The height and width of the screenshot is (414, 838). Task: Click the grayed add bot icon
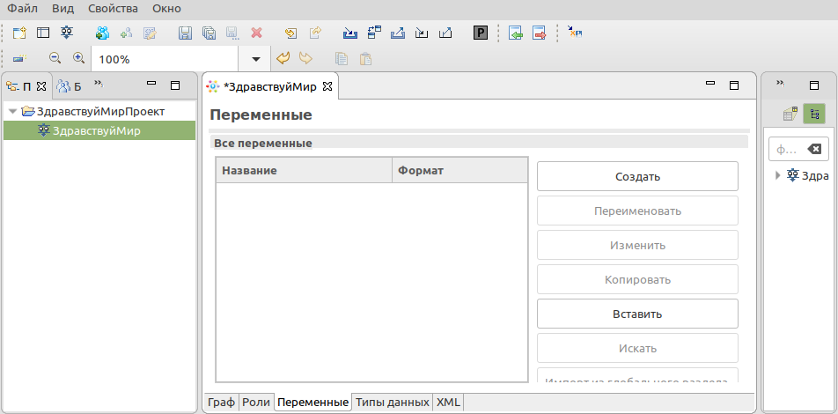click(126, 33)
